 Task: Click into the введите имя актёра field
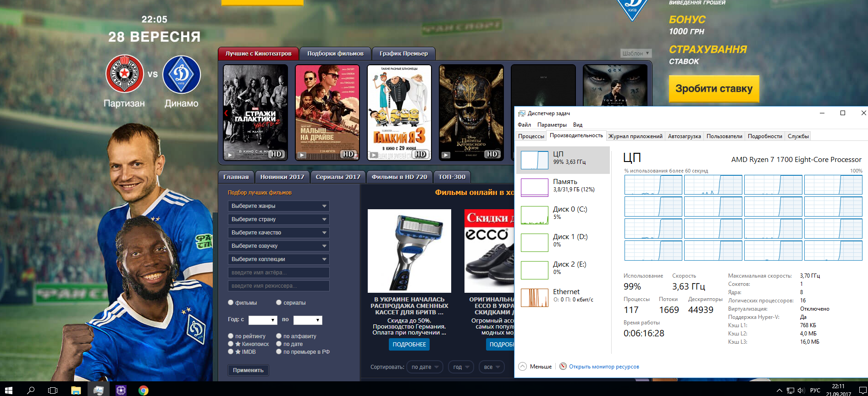[279, 273]
